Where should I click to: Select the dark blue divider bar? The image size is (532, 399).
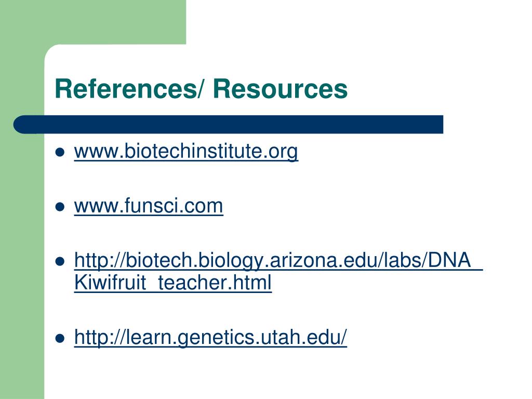coord(229,125)
